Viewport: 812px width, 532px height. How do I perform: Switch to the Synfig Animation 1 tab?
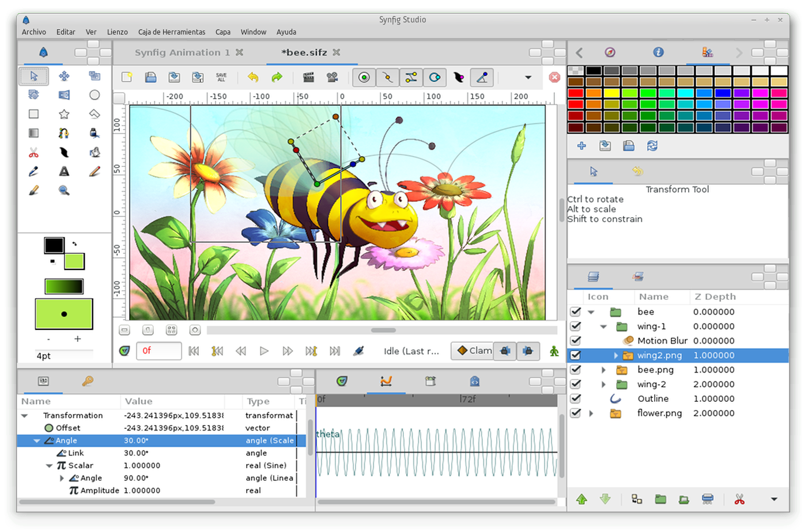point(182,52)
